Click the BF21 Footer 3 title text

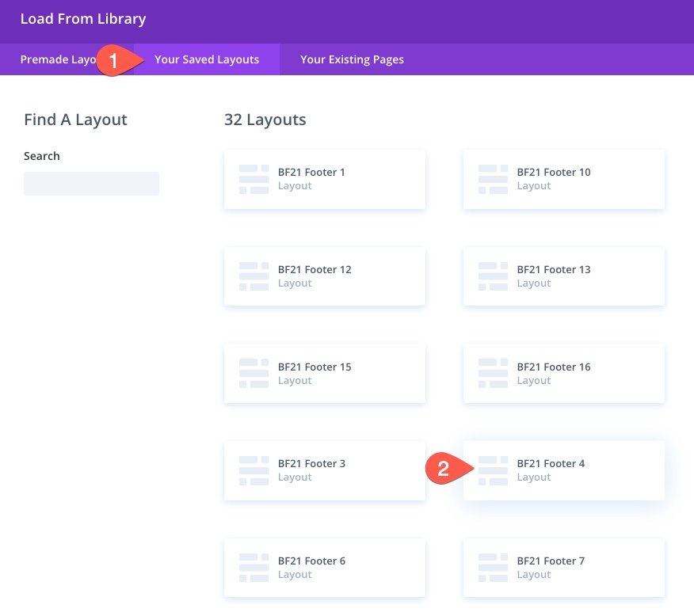pos(311,463)
